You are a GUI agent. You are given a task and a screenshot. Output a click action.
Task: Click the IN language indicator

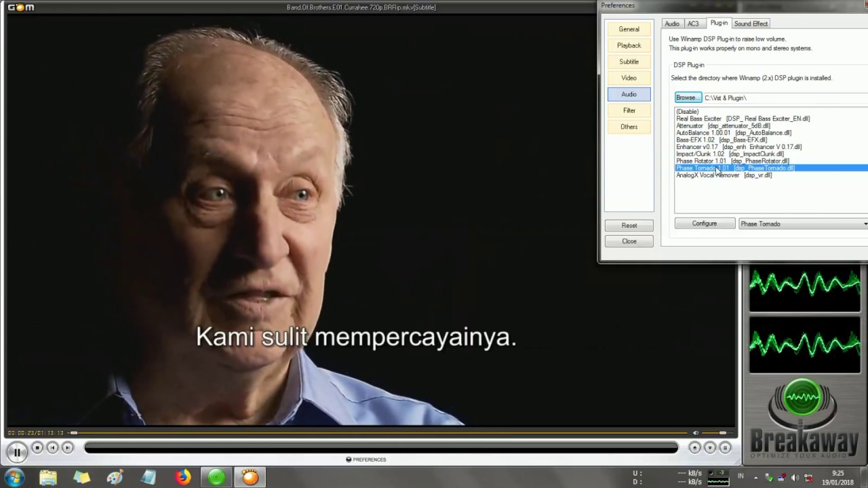[741, 476]
